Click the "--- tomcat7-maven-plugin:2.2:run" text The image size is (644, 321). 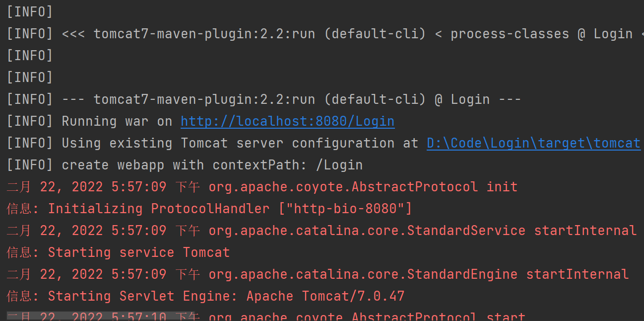[x=188, y=99]
